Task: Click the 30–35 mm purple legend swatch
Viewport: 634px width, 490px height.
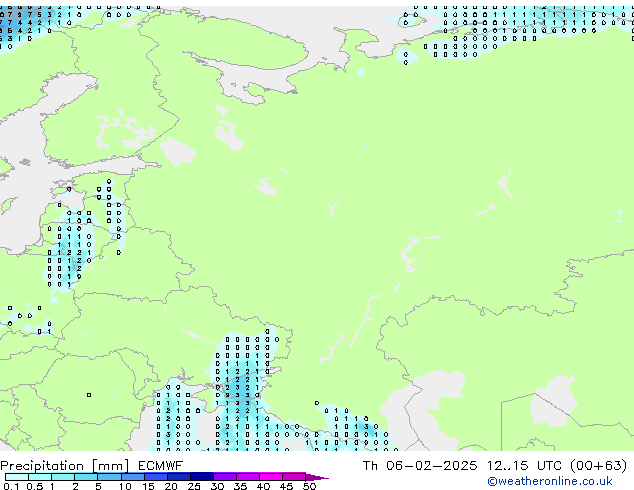Action: point(224,477)
